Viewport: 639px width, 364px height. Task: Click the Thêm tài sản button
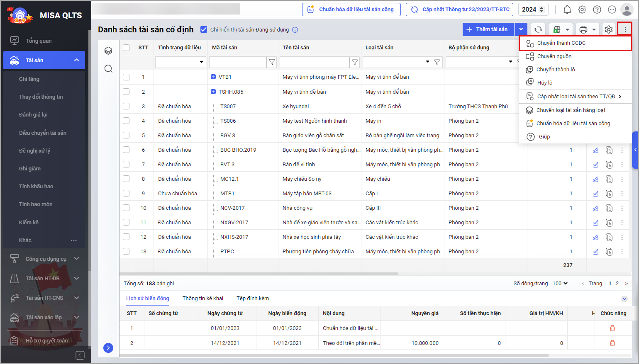(488, 29)
